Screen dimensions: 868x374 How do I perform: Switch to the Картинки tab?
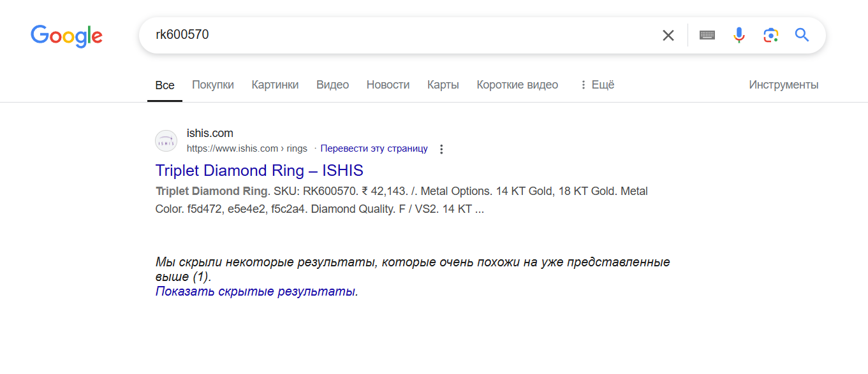(x=275, y=85)
